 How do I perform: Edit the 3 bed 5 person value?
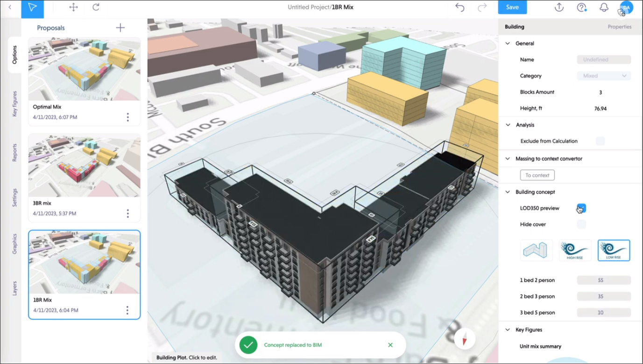click(x=604, y=313)
